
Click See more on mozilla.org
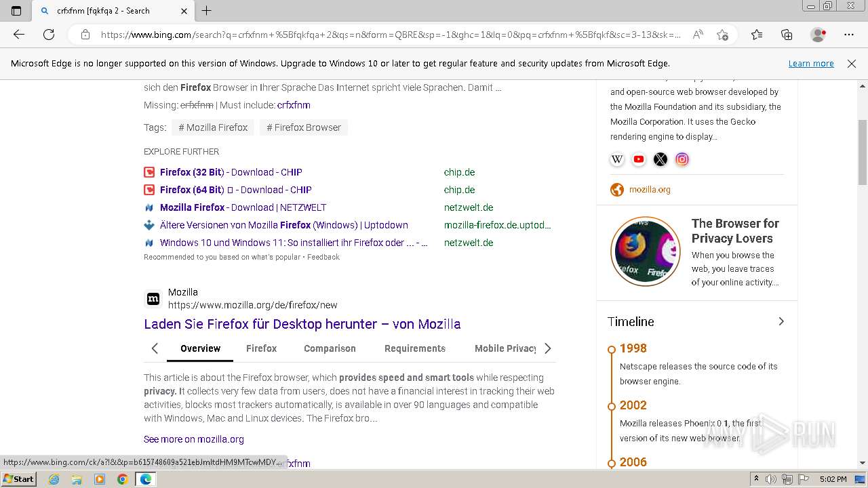[x=194, y=439]
